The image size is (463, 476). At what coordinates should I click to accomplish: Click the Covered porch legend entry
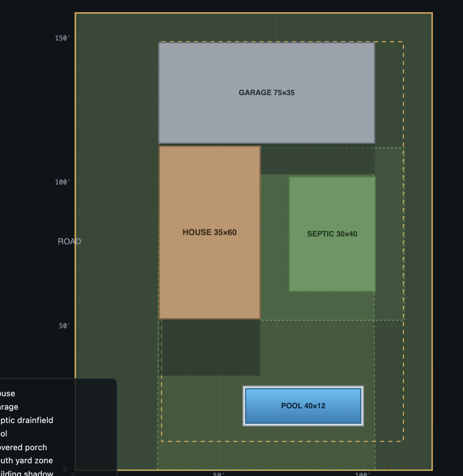pos(23,448)
